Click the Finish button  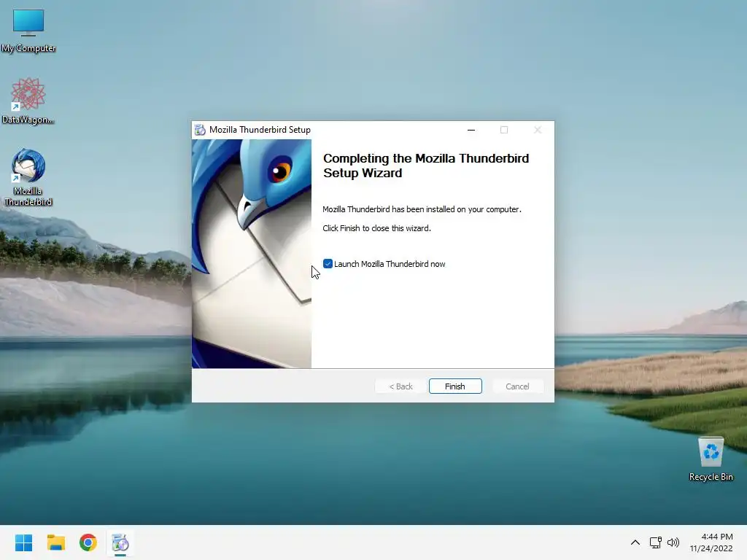point(455,386)
